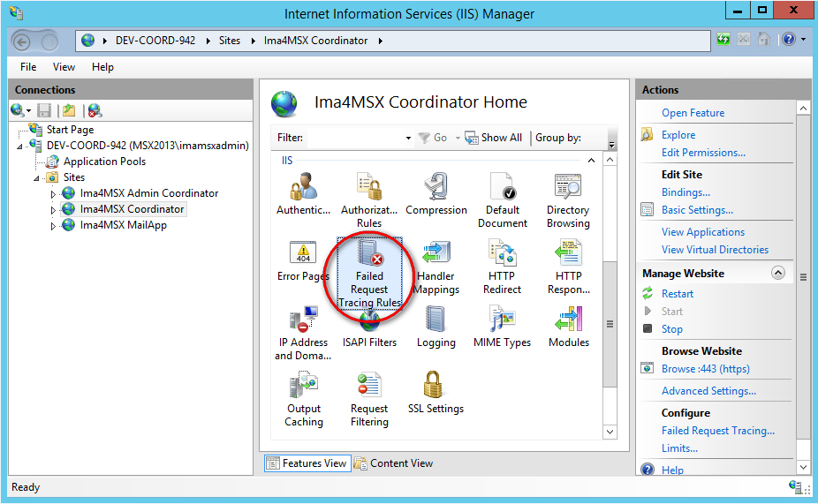The image size is (818, 504).
Task: Open the View menu
Action: [64, 67]
